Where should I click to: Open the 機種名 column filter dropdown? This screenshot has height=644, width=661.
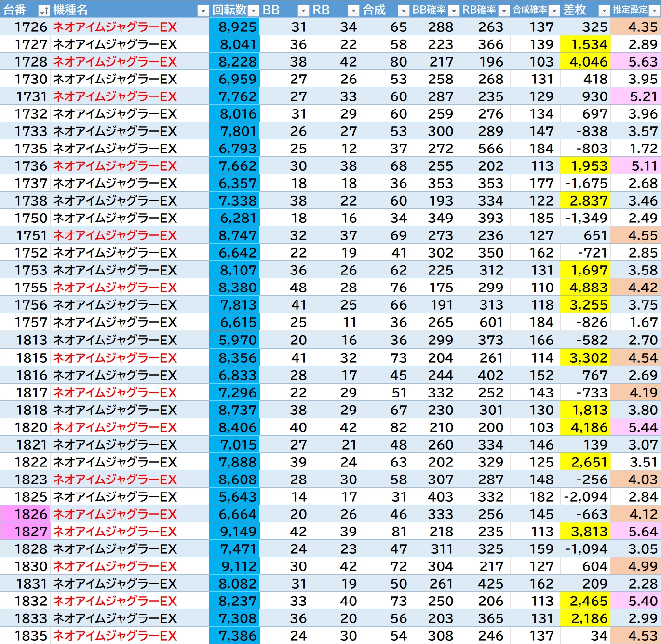click(x=203, y=11)
